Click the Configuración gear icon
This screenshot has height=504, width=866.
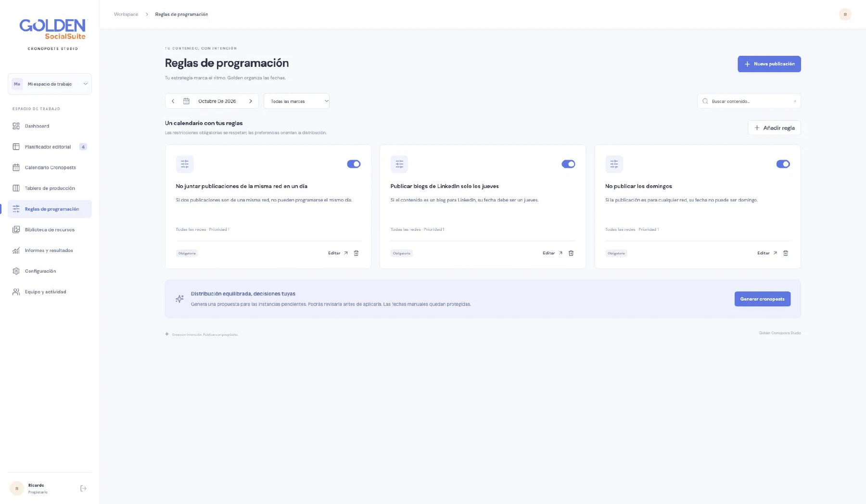pyautogui.click(x=16, y=271)
